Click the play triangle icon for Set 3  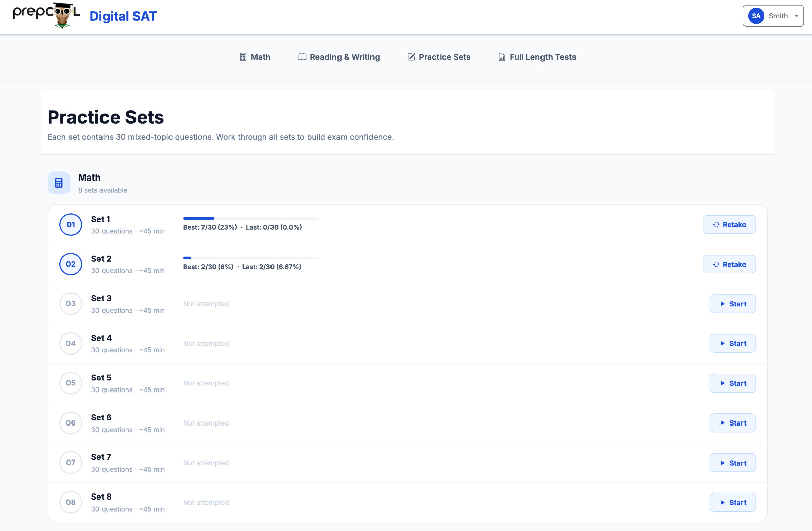(723, 304)
